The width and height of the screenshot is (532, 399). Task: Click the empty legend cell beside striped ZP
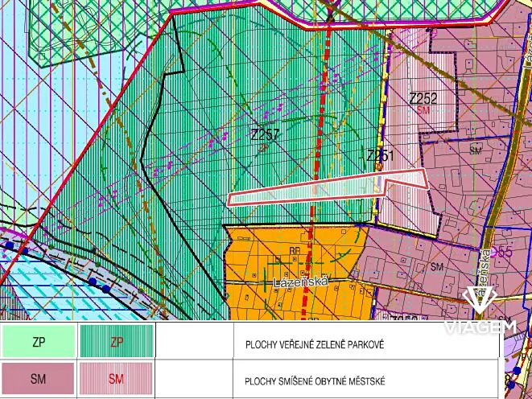pos(194,343)
